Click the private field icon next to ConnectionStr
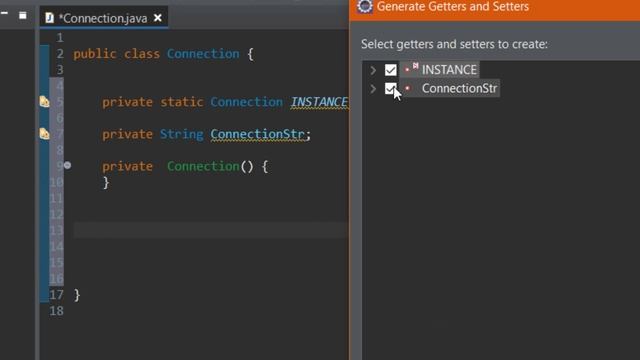Image resolution: width=640 pixels, height=360 pixels. 407,88
